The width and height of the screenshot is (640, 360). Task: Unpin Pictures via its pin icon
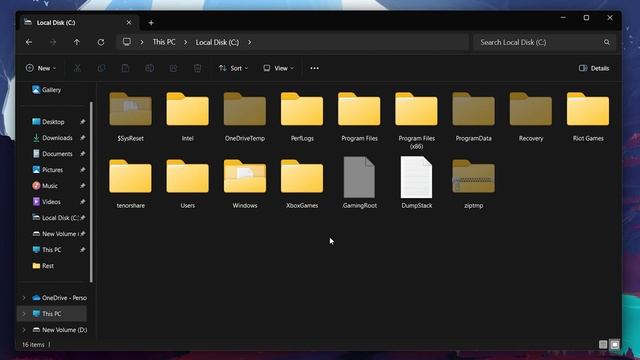(x=82, y=170)
